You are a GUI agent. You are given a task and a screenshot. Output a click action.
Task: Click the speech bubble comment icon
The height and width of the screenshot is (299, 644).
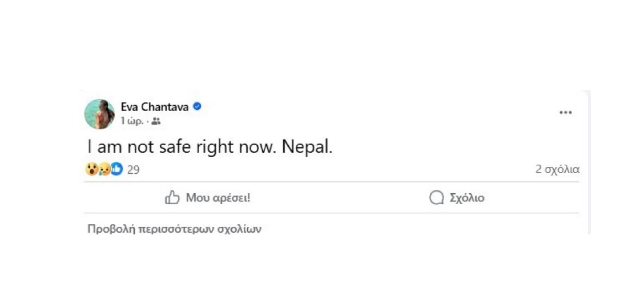(x=436, y=198)
